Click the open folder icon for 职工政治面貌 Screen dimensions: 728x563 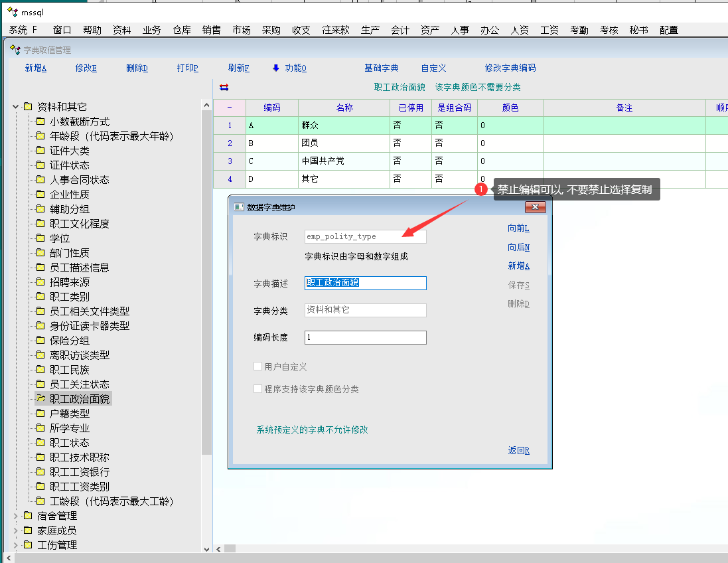coord(40,399)
